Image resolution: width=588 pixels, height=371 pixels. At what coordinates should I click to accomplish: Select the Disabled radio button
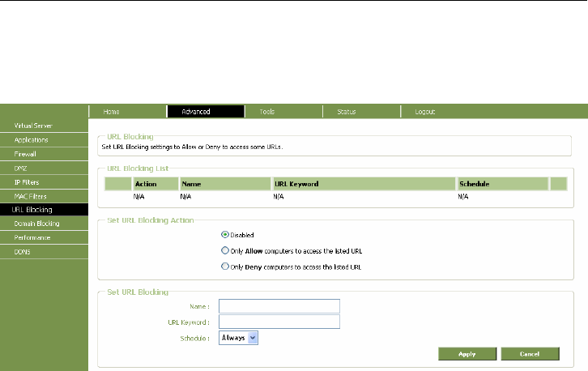[225, 235]
